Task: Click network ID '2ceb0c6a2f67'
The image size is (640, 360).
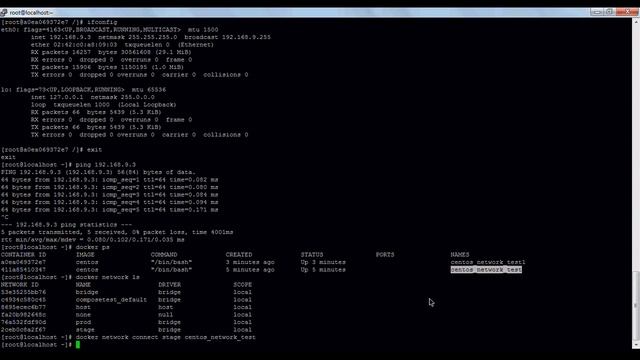Action: 23,330
